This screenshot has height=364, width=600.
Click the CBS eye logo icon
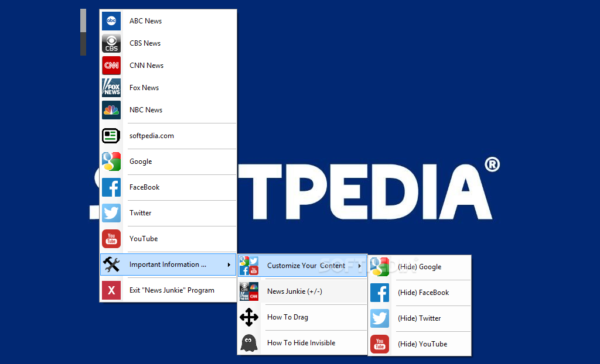[111, 43]
